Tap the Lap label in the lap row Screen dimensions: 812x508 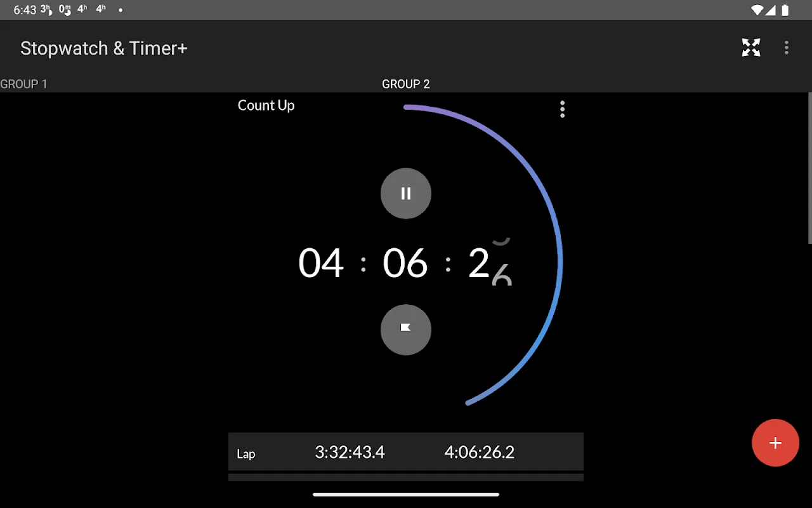[x=246, y=453]
